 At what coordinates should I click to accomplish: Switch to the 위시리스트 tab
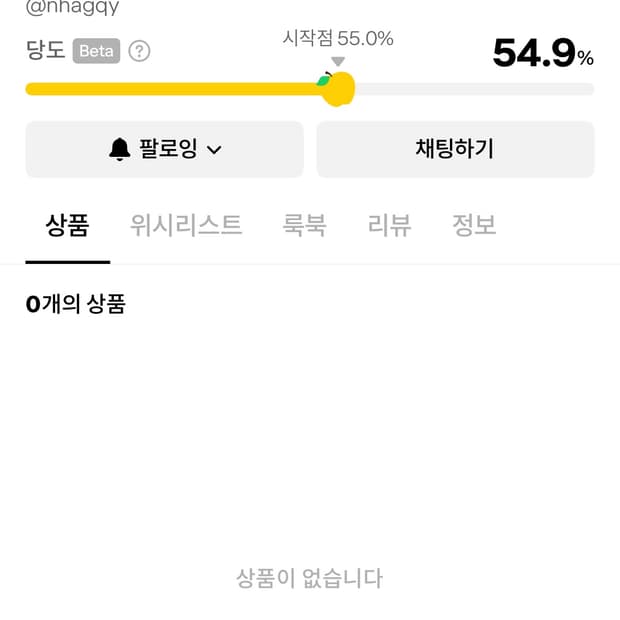point(186,225)
